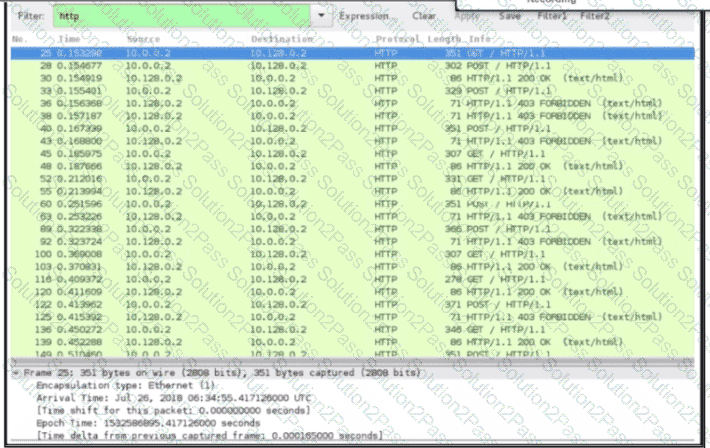This screenshot has height=448, width=710.
Task: Click the Length column header
Action: [444, 38]
